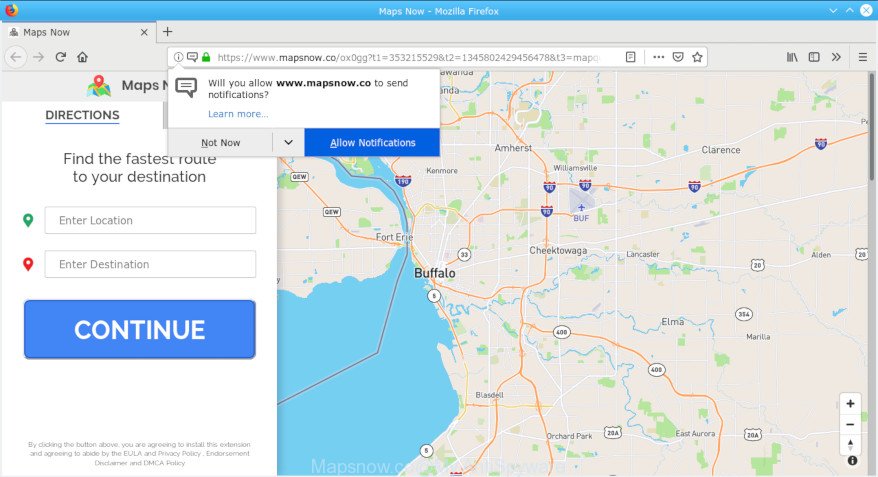
Task: Click the red destination pin icon
Action: click(x=28, y=264)
